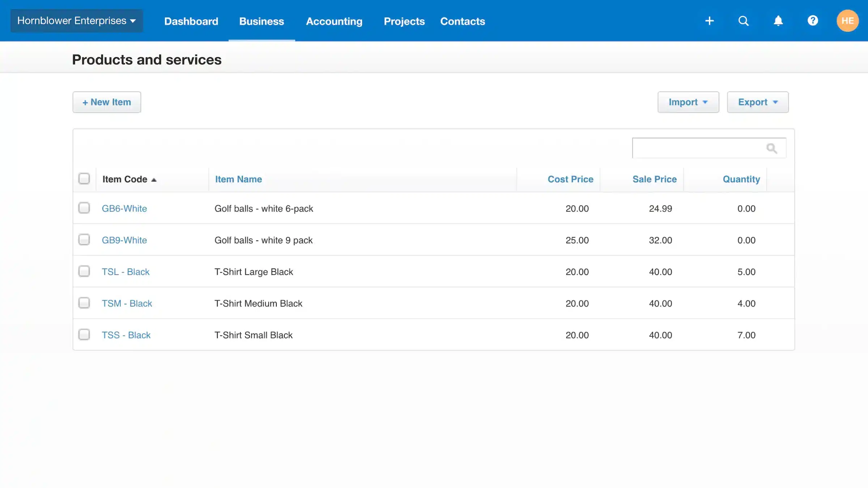Open the Import dropdown
The width and height of the screenshot is (868, 488).
pos(688,102)
